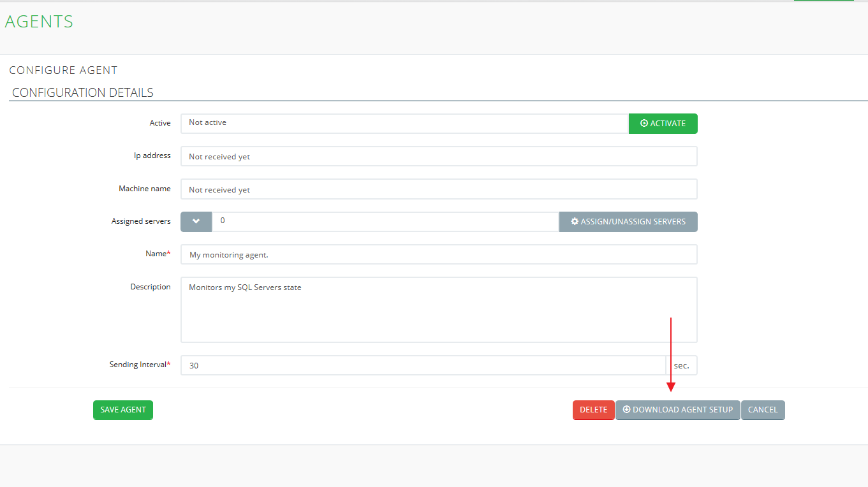Image resolution: width=868 pixels, height=487 pixels.
Task: Edit the Sending Interval field
Action: tap(423, 365)
